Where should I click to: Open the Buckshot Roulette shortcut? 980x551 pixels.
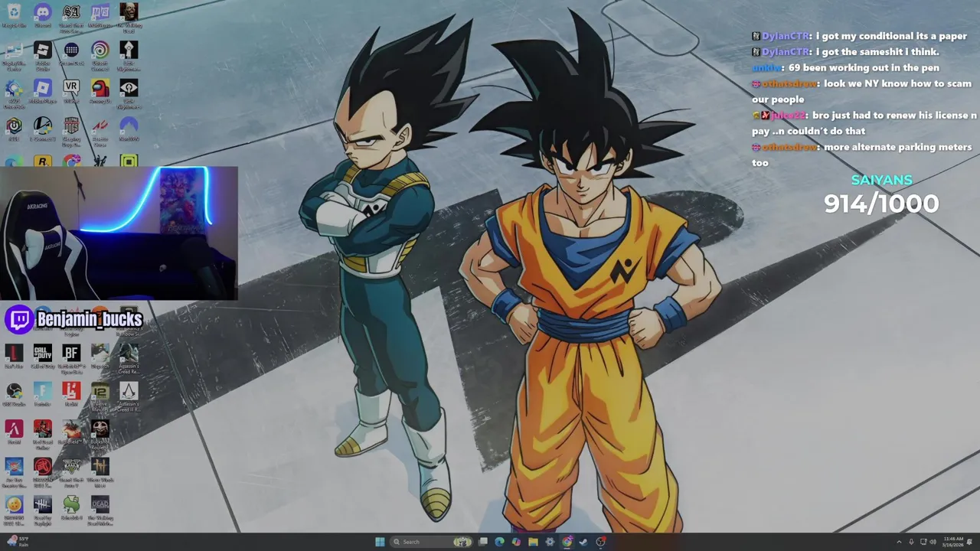click(x=100, y=434)
